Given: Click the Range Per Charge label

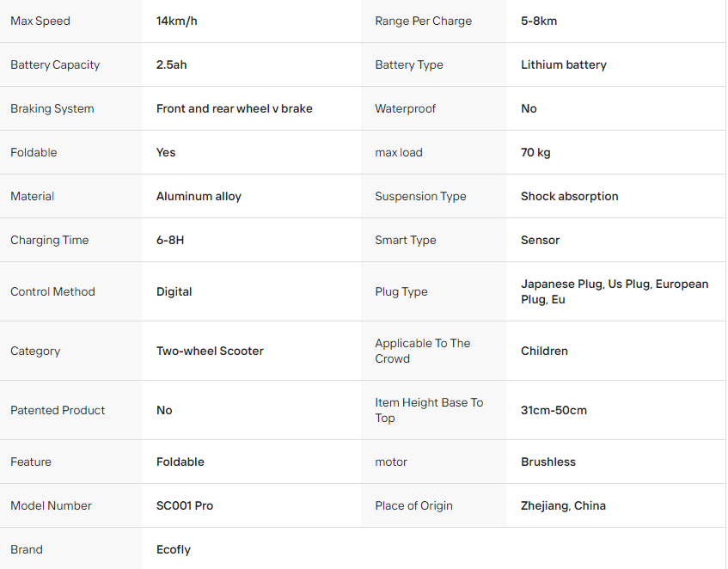Looking at the screenshot, I should (423, 21).
